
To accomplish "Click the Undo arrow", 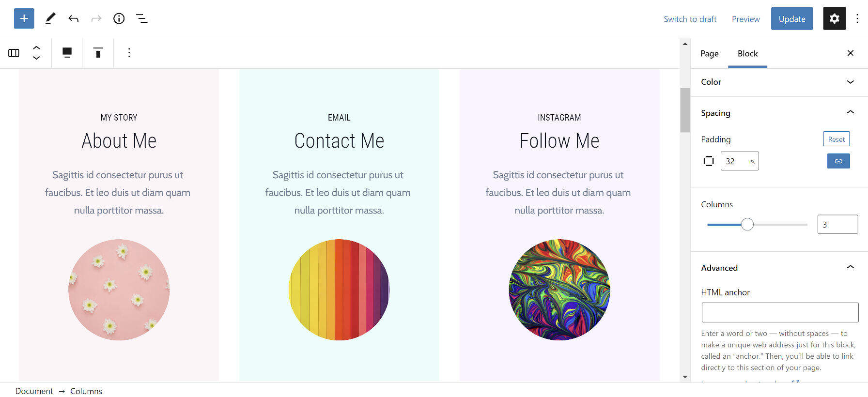I will coord(73,18).
